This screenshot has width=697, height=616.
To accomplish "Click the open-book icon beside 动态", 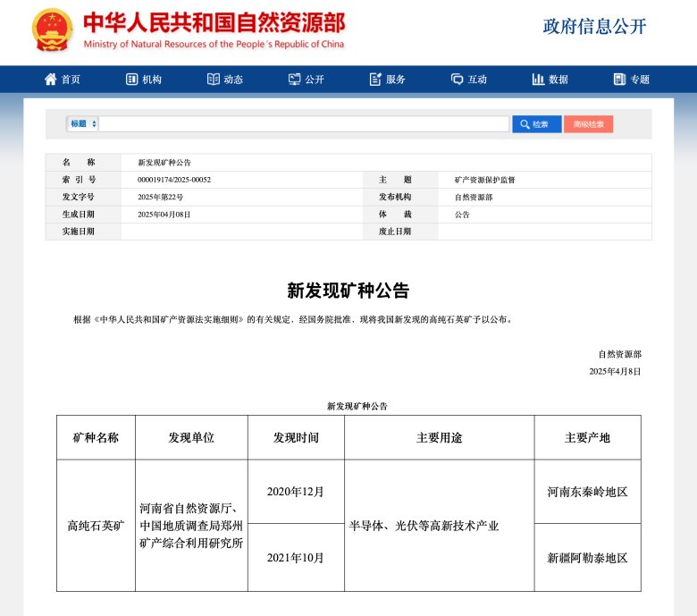I will click(x=213, y=79).
